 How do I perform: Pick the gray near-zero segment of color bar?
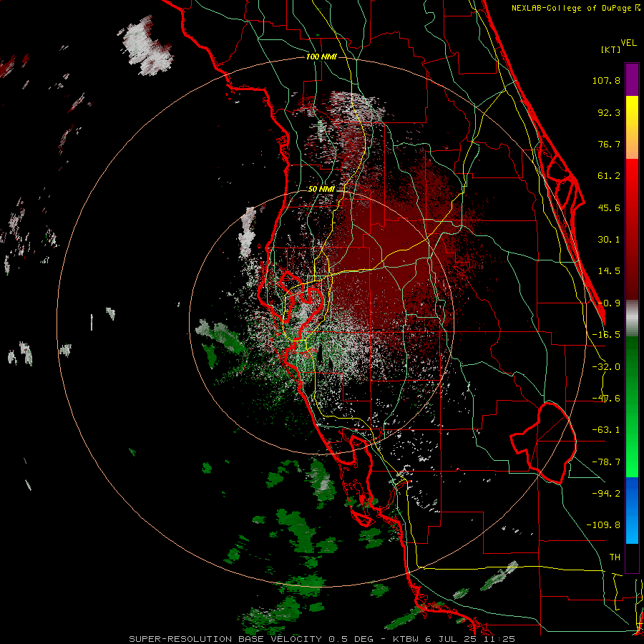[x=632, y=318]
